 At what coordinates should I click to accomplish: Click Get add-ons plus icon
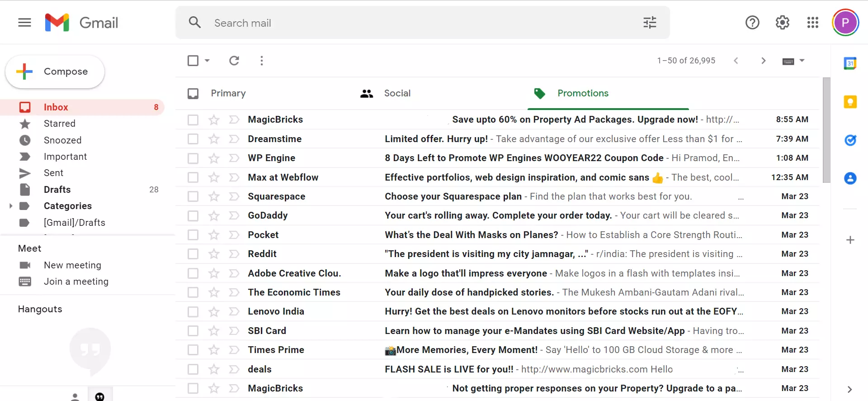pos(850,240)
